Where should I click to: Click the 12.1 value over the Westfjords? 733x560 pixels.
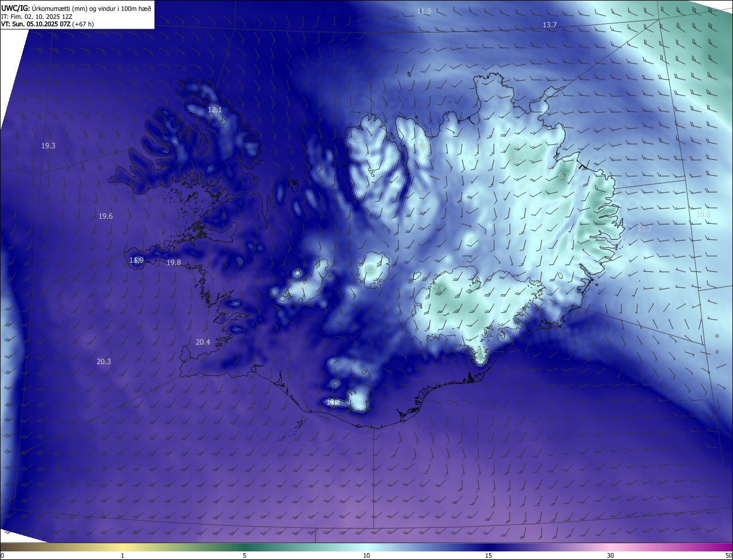215,109
